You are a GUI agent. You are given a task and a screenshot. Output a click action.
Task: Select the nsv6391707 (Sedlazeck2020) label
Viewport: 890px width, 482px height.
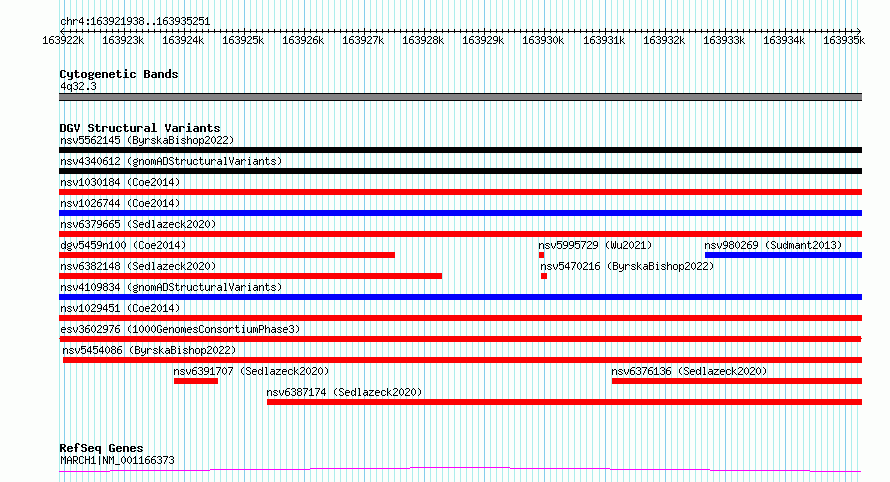point(251,371)
